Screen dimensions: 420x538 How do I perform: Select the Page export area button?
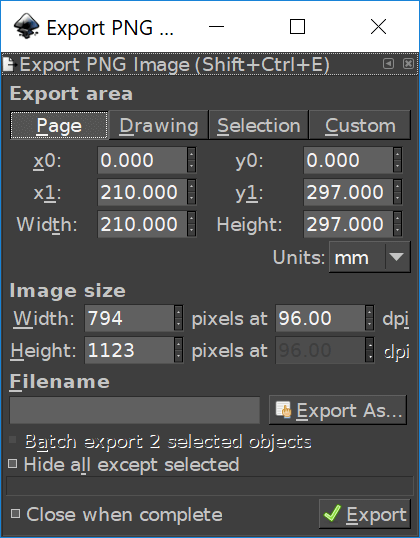[59, 125]
